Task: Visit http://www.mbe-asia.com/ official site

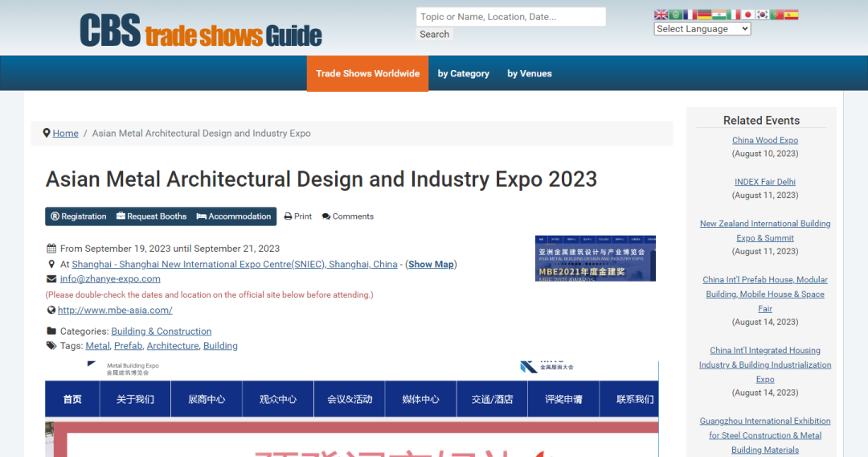Action: 115,311
